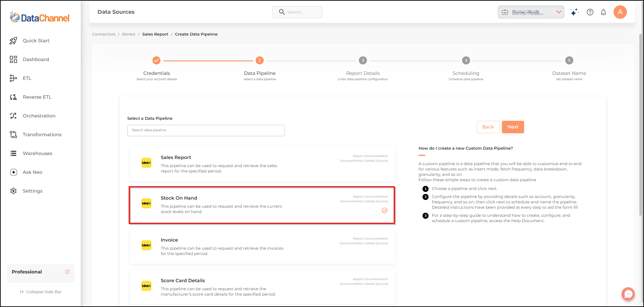This screenshot has width=644, height=307.
Task: Click the Professional plan label
Action: click(27, 272)
